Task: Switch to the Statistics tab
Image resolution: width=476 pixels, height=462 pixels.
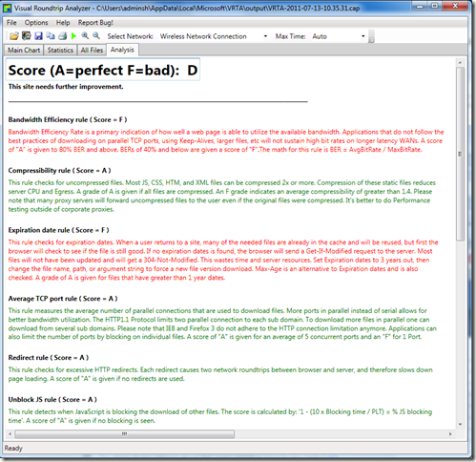Action: pyautogui.click(x=60, y=51)
